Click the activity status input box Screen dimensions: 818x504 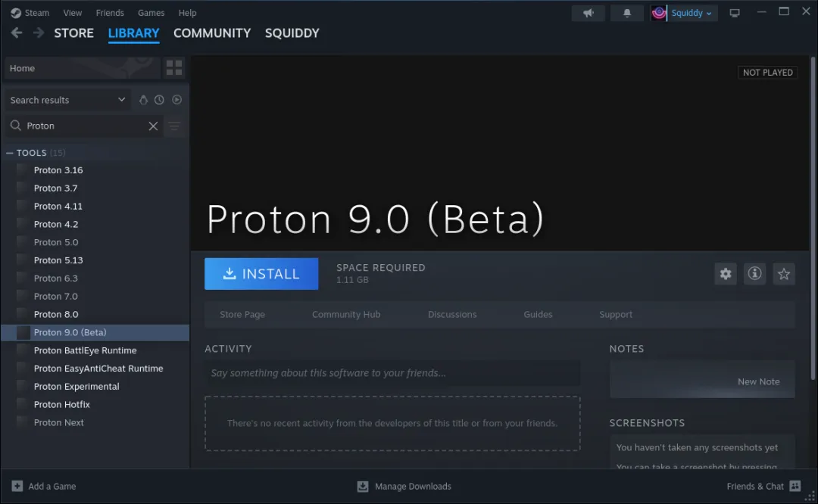coord(392,373)
